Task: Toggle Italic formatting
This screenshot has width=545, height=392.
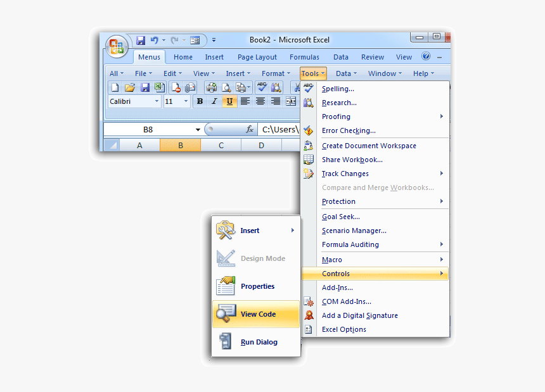Action: click(214, 101)
